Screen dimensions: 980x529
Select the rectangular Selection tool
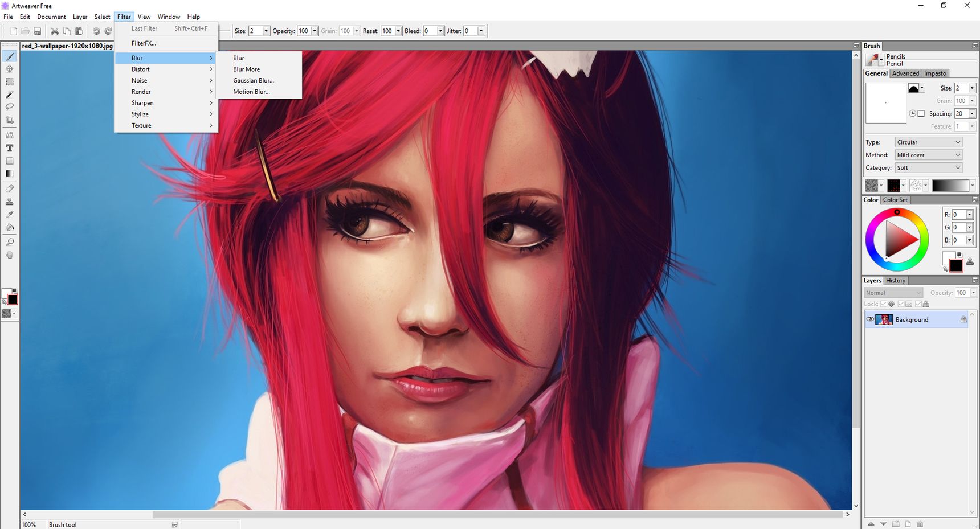click(10, 81)
